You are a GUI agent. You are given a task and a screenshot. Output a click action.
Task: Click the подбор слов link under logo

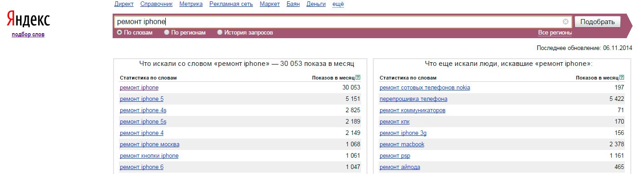point(28,35)
